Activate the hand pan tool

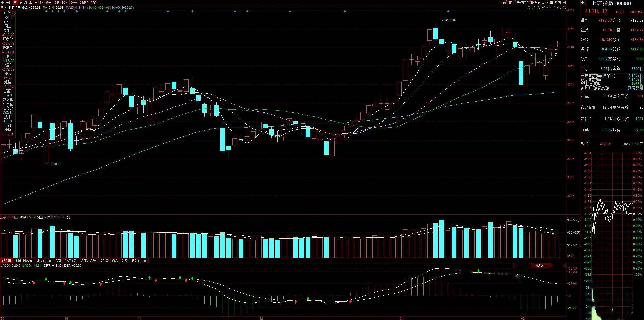point(549,8)
